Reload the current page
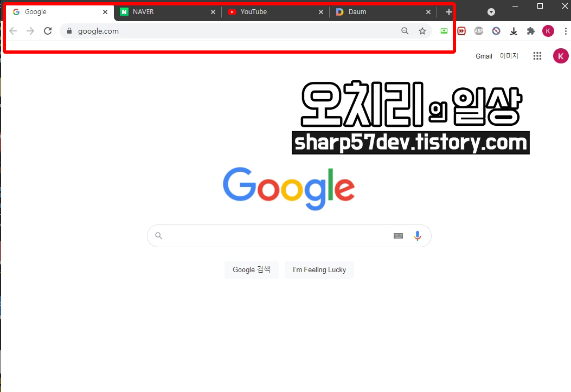 click(x=48, y=31)
